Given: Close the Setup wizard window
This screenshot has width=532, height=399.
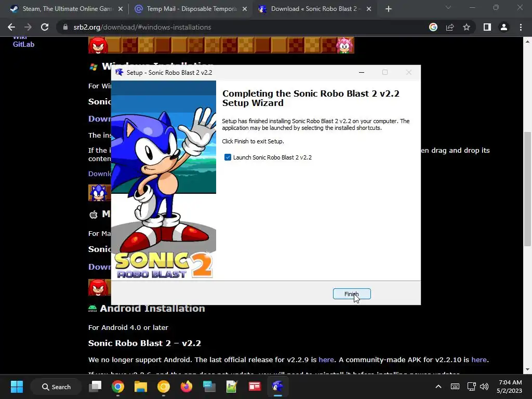Looking at the screenshot, I should coord(409,72).
